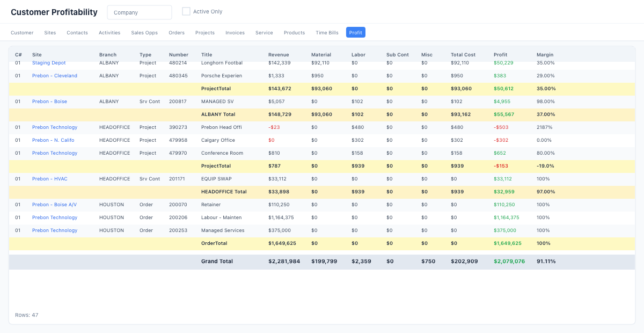Switch to the Orders tab
The width and height of the screenshot is (644, 333).
click(177, 33)
